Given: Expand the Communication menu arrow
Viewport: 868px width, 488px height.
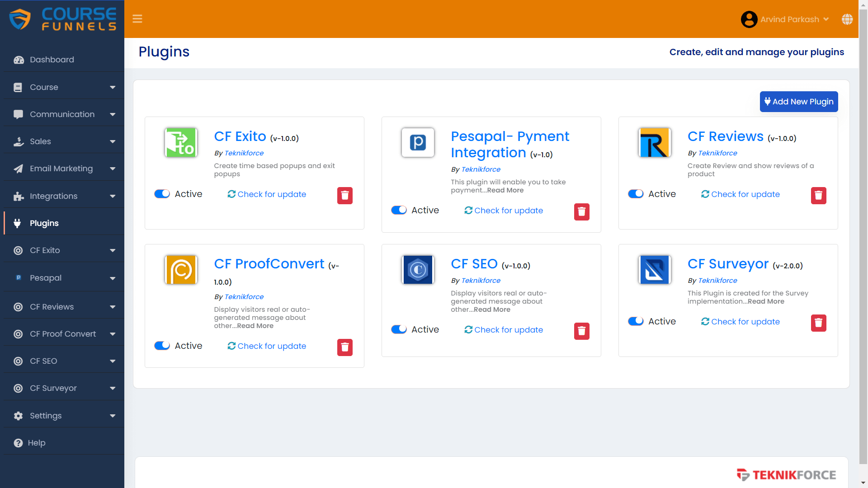Looking at the screenshot, I should pos(113,114).
